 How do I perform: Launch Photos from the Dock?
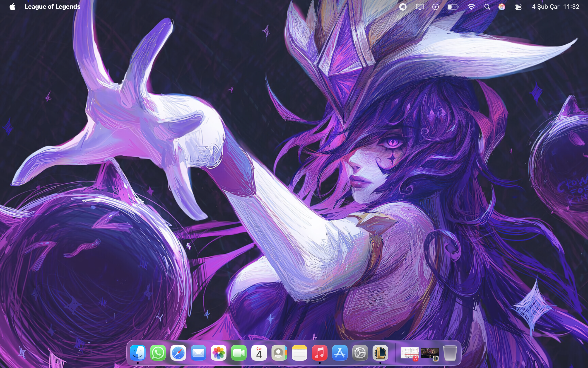pyautogui.click(x=219, y=353)
